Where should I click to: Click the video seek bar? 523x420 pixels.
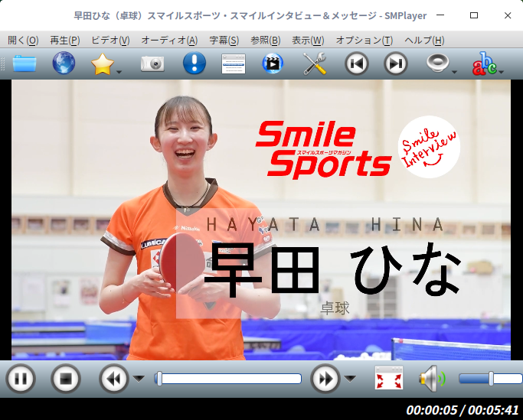click(x=228, y=379)
